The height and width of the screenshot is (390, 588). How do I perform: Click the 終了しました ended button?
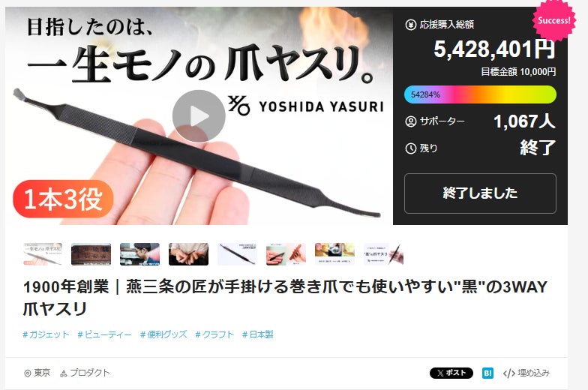tap(480, 193)
